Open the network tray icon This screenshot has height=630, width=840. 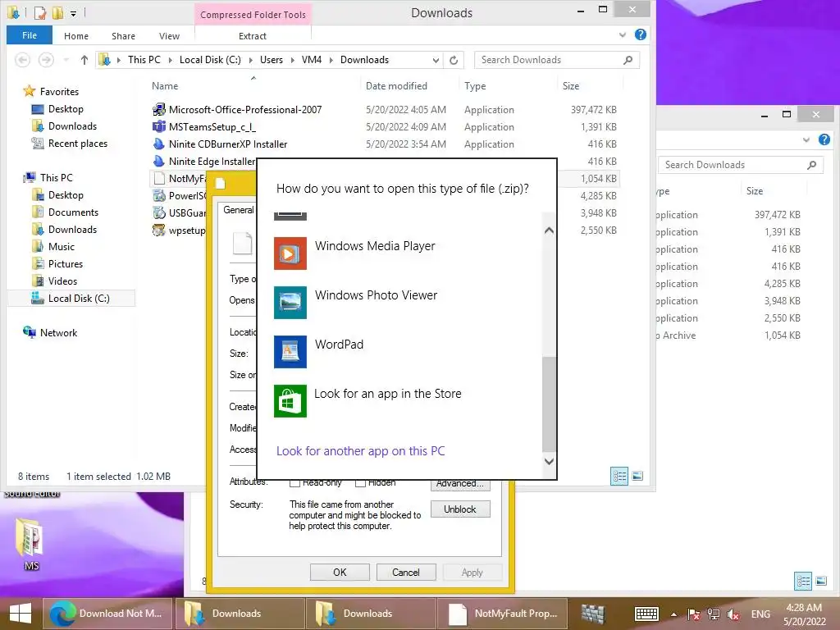713,614
